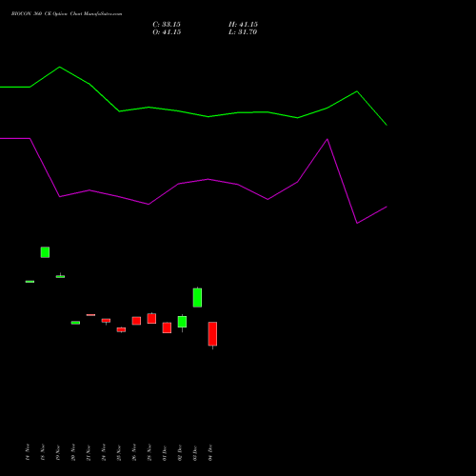Image resolution: width=476 pixels, height=476 pixels.
Task: Click the small green candle above 14 Nov
Action: (x=30, y=282)
